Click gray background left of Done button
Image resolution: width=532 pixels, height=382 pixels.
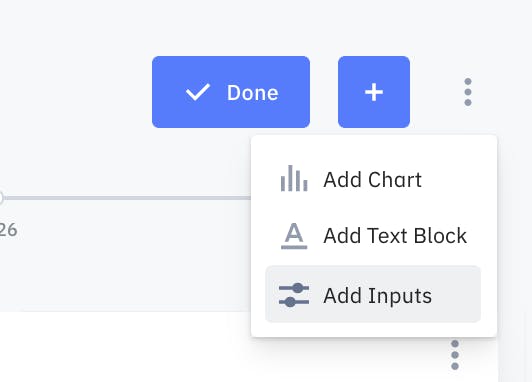(x=75, y=92)
